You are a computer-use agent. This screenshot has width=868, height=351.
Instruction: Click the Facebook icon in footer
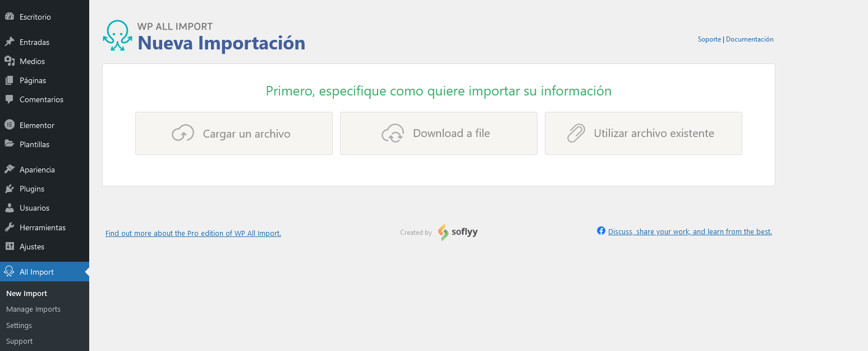point(601,231)
